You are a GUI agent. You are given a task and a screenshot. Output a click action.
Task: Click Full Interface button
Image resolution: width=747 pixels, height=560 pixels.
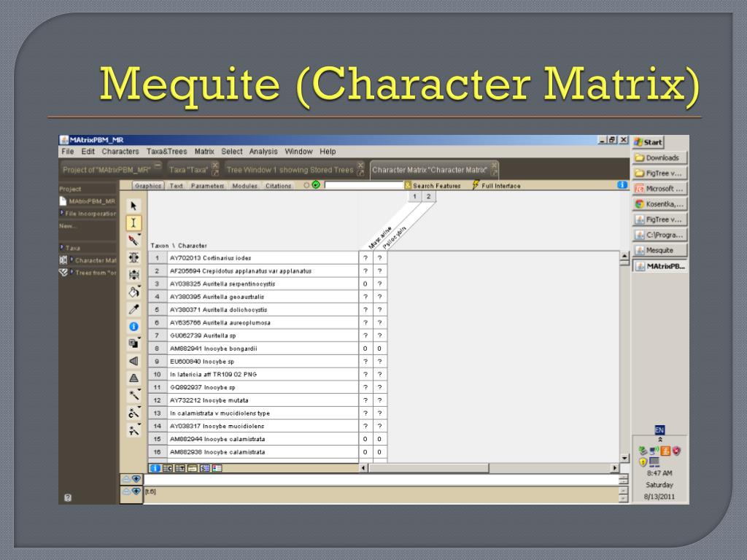[496, 185]
